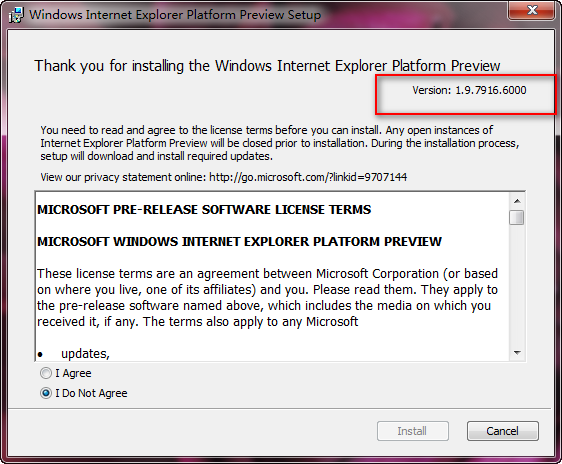Click MICROSOFT PRE-RELEASE SOFTWARE LICENSE TERMS heading

[204, 210]
